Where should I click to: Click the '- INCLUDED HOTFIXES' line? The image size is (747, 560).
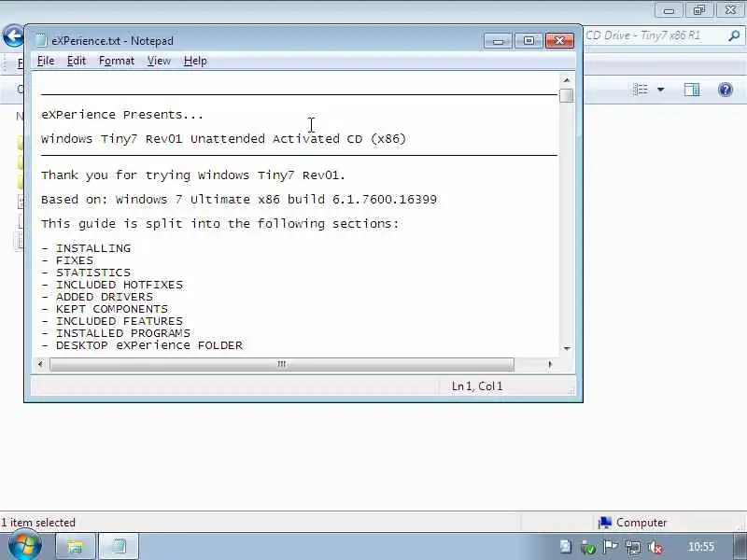coord(112,285)
